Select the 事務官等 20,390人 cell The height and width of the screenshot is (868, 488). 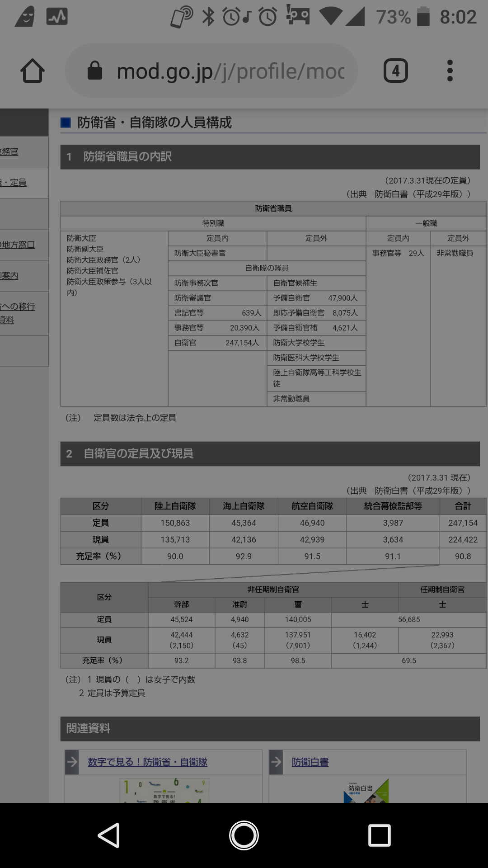217,328
